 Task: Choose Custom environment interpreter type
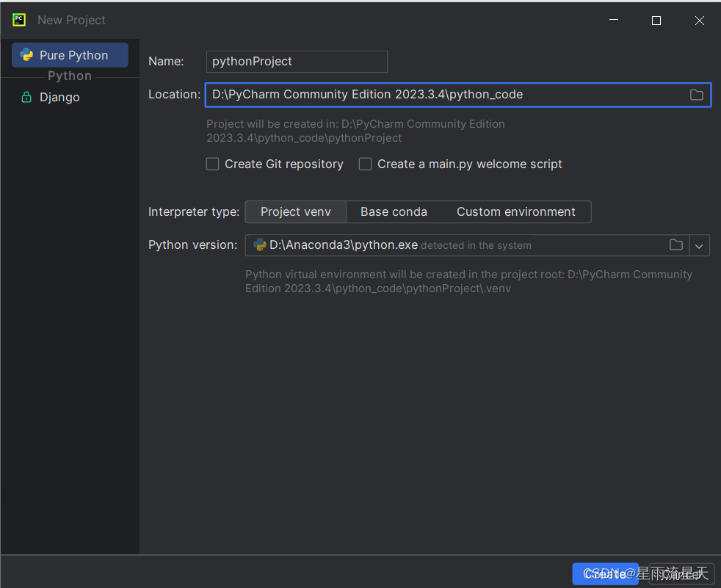(x=516, y=212)
